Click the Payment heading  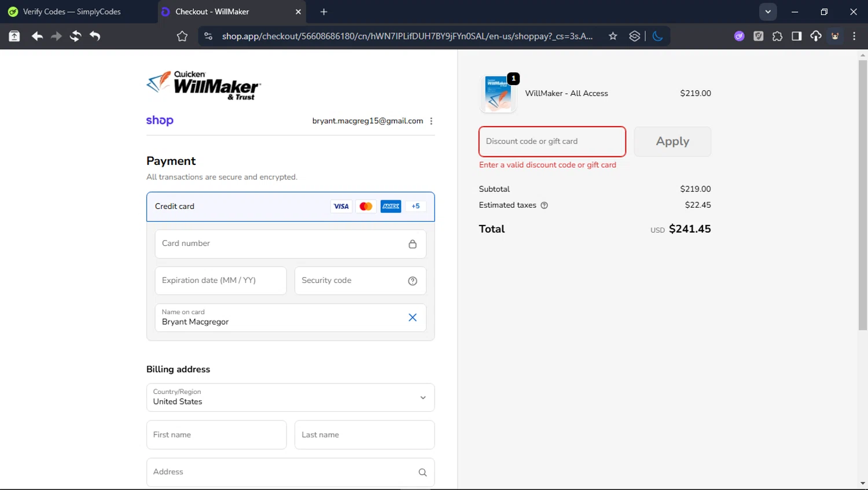pyautogui.click(x=171, y=161)
